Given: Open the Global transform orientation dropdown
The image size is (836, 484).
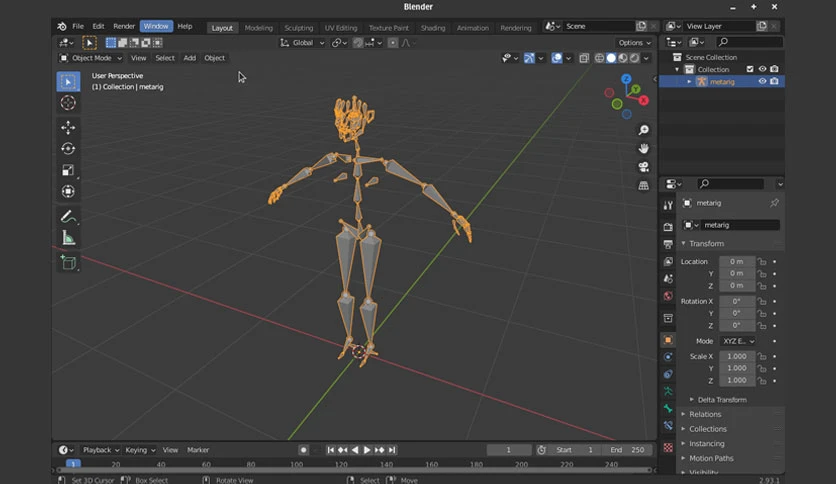Looking at the screenshot, I should click(302, 43).
